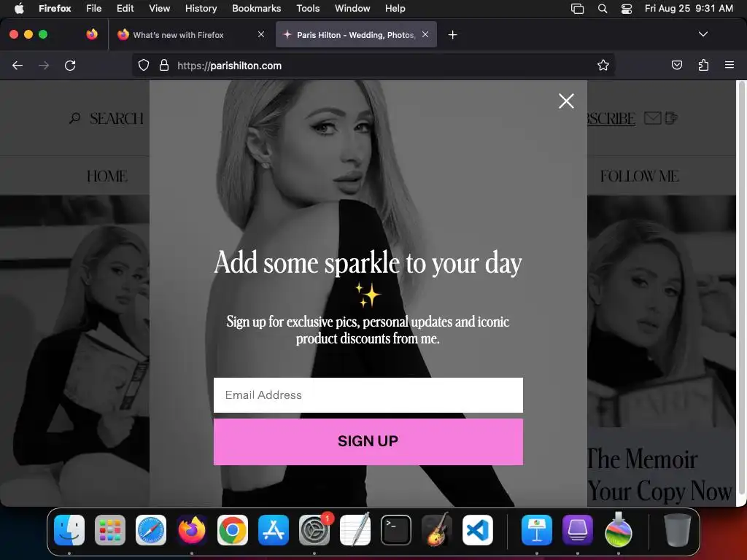Viewport: 747px width, 560px height.
Task: Open the Trash in the dock
Action: [x=677, y=530]
